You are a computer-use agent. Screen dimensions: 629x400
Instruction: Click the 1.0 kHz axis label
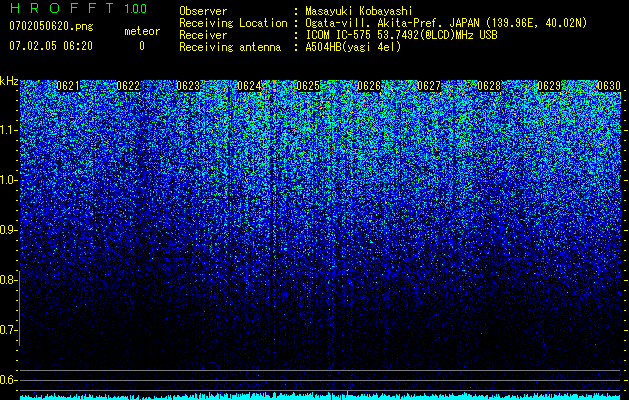click(9, 180)
